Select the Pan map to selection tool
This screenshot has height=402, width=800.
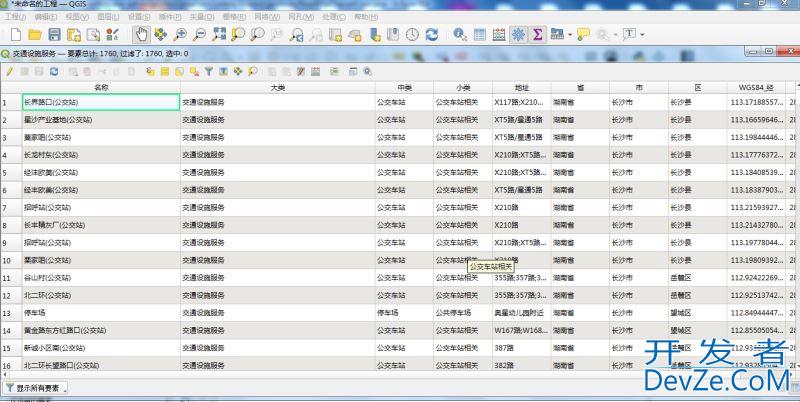(x=161, y=34)
